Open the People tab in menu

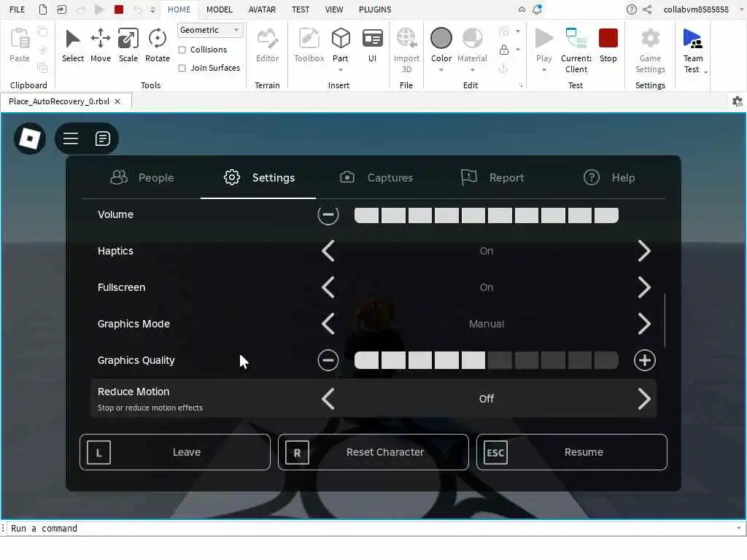tap(142, 178)
